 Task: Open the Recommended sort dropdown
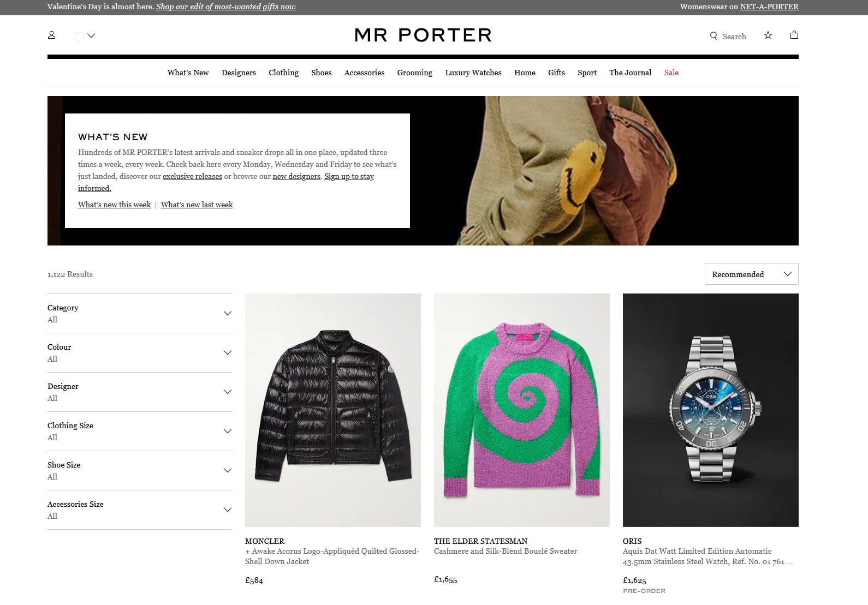click(x=751, y=274)
